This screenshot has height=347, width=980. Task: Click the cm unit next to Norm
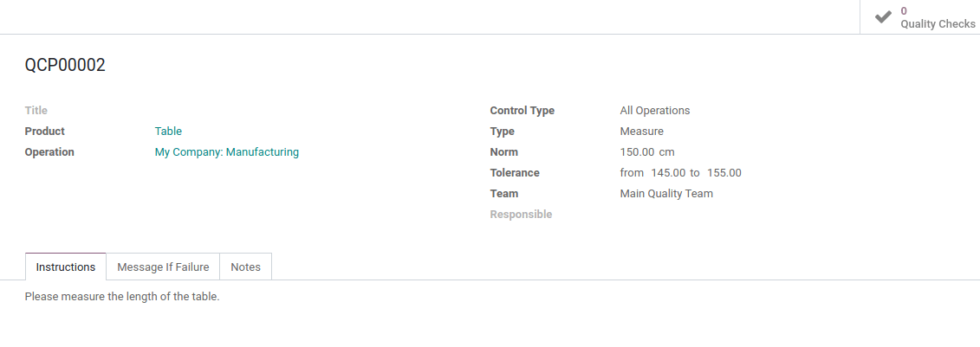click(667, 151)
